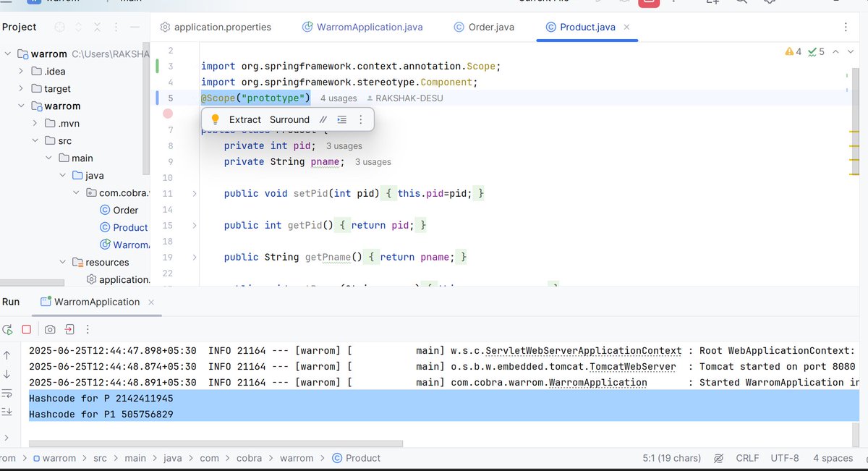Click the warnings count indicator showing 4
868x471 pixels.
click(793, 52)
